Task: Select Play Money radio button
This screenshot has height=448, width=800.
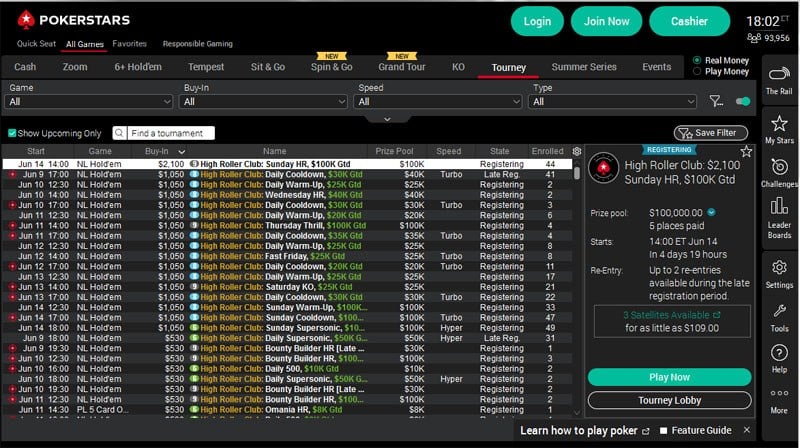Action: (x=696, y=71)
